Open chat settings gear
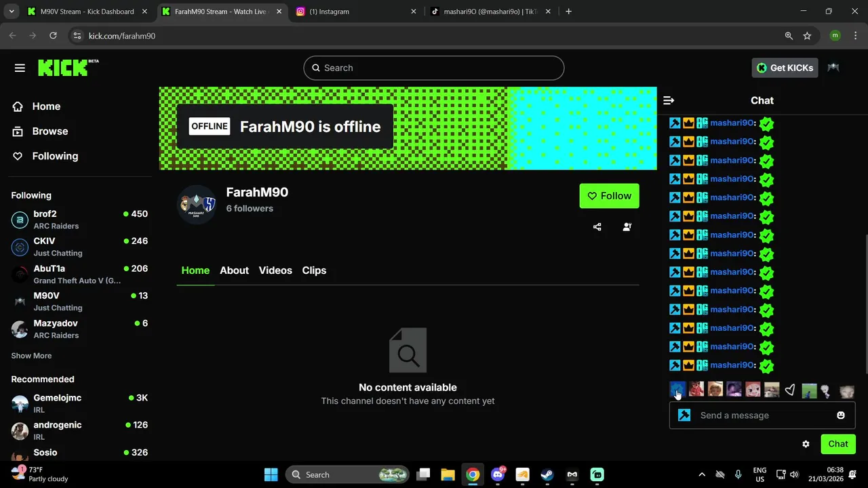The image size is (868, 488). click(806, 445)
